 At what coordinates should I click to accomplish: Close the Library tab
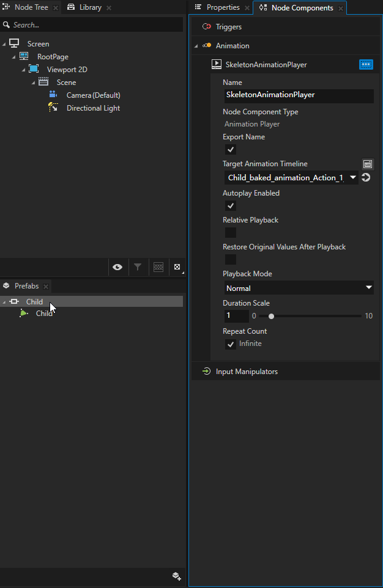109,8
